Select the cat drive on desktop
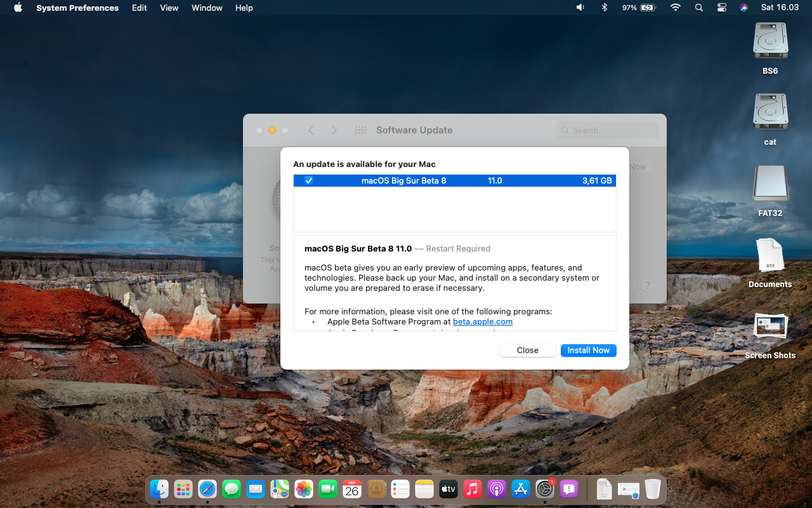 pos(770,119)
